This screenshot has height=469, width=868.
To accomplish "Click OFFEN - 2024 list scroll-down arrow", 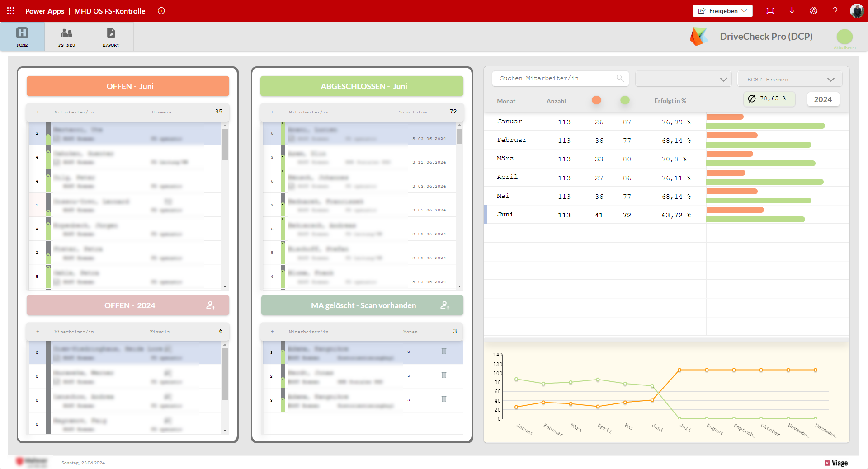I will tap(225, 431).
